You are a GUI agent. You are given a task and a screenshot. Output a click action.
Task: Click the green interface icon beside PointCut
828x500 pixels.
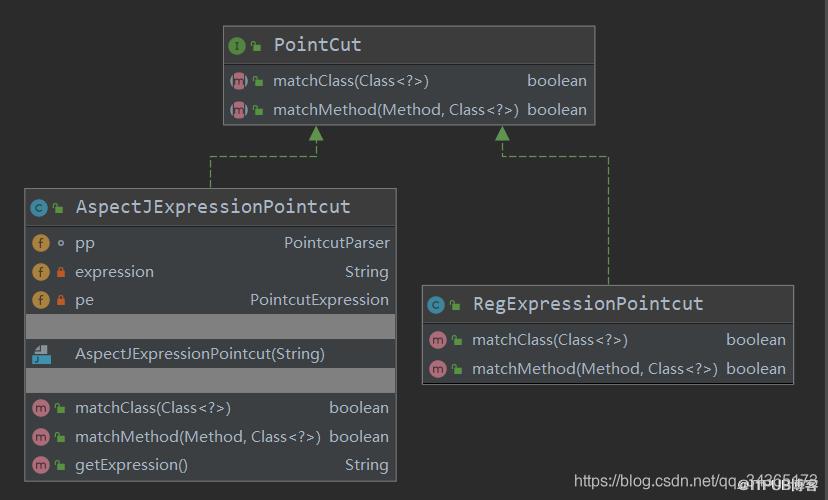point(237,46)
